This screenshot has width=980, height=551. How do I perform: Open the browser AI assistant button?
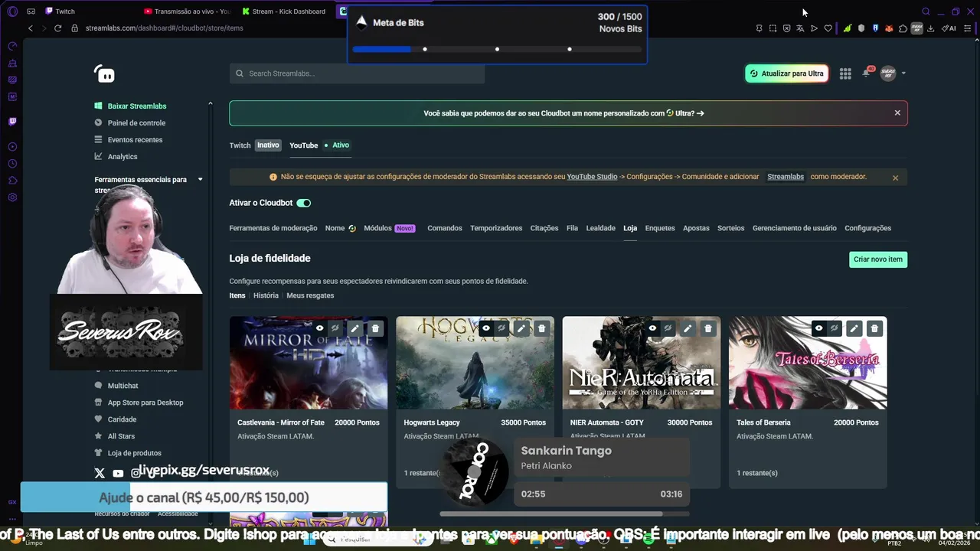(949, 28)
